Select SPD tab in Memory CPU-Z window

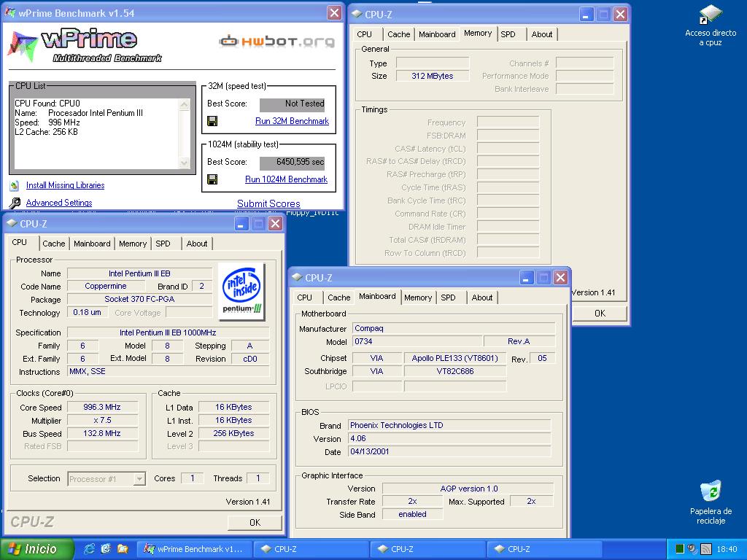click(508, 34)
